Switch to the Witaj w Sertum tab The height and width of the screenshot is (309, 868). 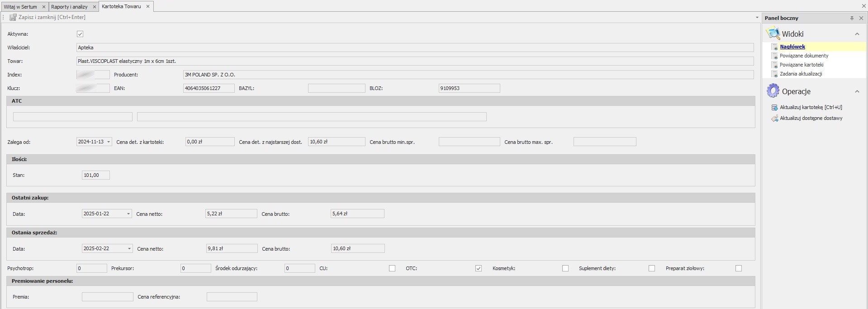(x=21, y=7)
